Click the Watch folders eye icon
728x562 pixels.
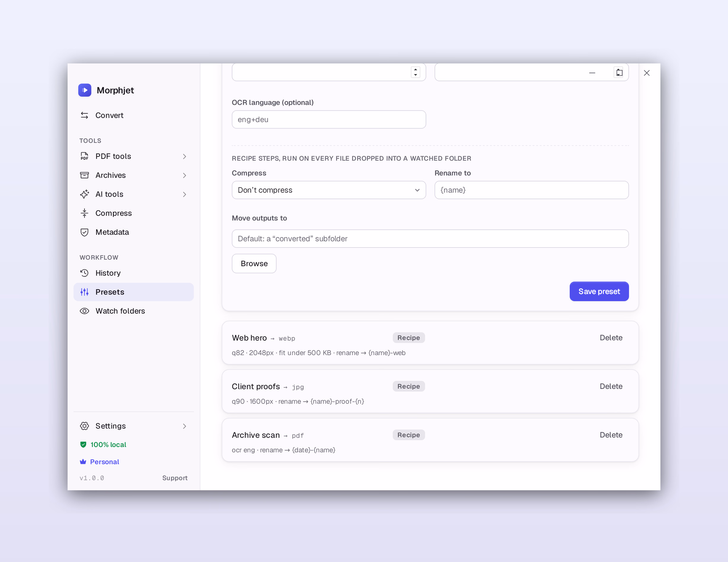point(84,311)
